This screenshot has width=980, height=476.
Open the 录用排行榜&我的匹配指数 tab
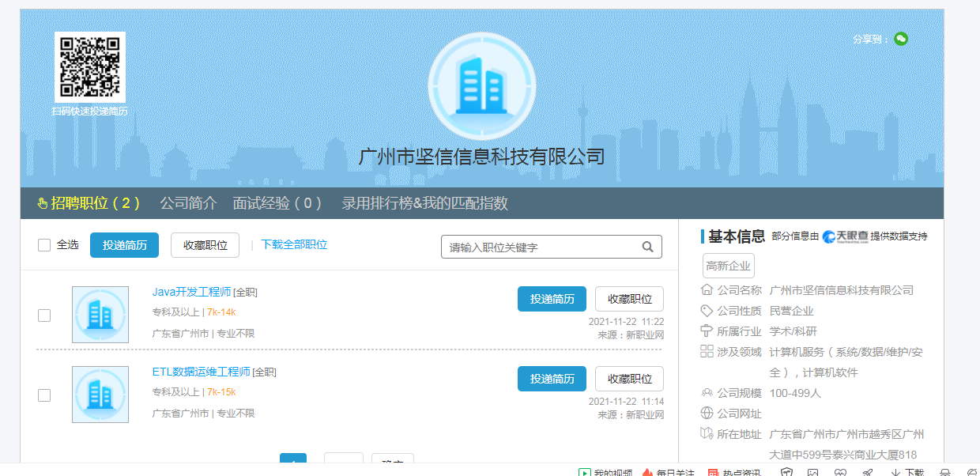pyautogui.click(x=424, y=203)
